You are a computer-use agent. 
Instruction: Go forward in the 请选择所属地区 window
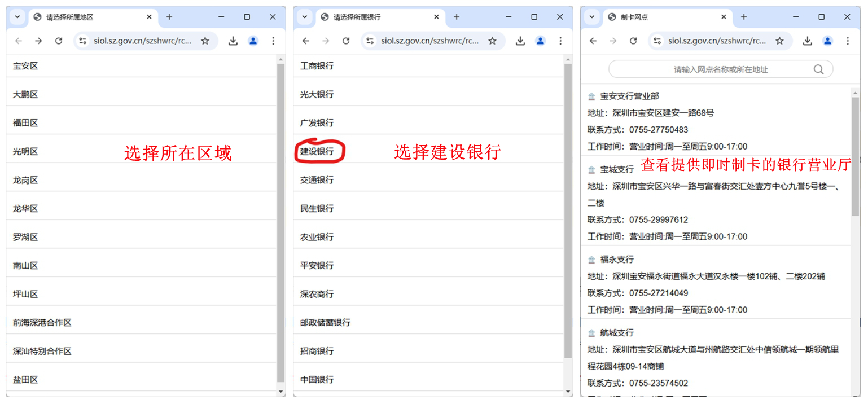tap(38, 41)
